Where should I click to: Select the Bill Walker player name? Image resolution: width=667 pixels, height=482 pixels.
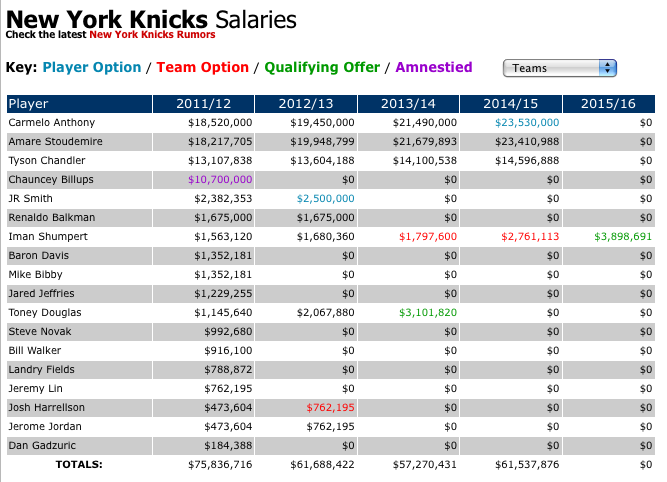[x=34, y=351]
